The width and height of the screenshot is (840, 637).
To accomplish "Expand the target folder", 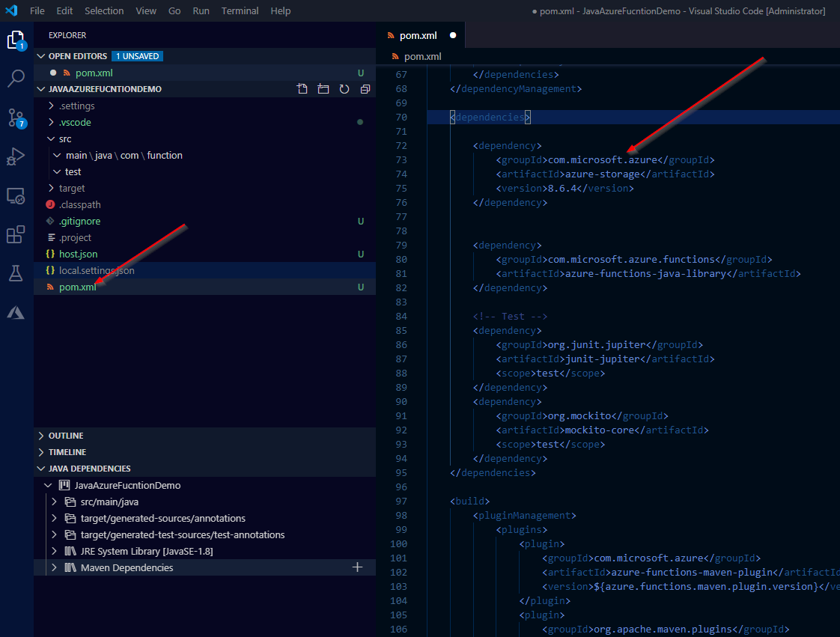I will click(x=72, y=188).
